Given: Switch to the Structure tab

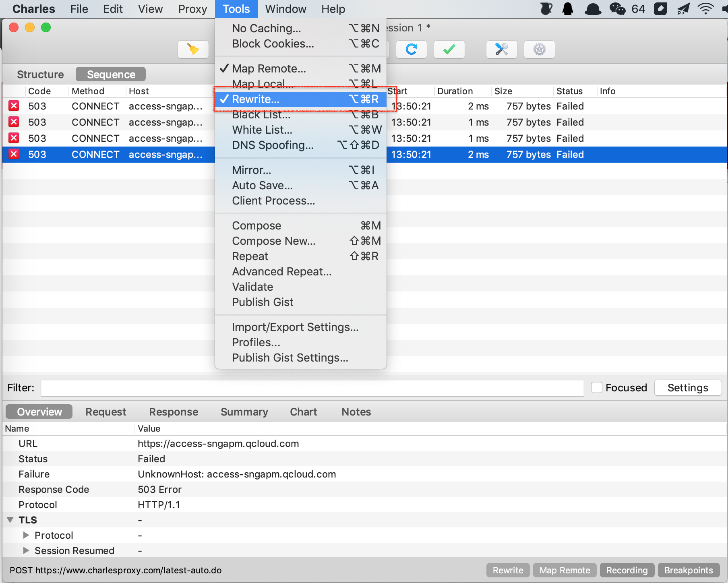Looking at the screenshot, I should click(x=40, y=74).
